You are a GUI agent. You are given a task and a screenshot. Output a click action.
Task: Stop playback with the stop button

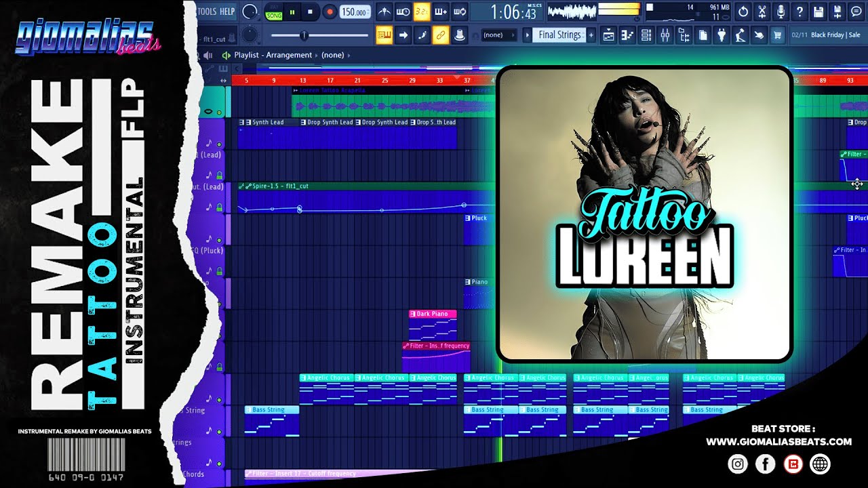click(310, 12)
